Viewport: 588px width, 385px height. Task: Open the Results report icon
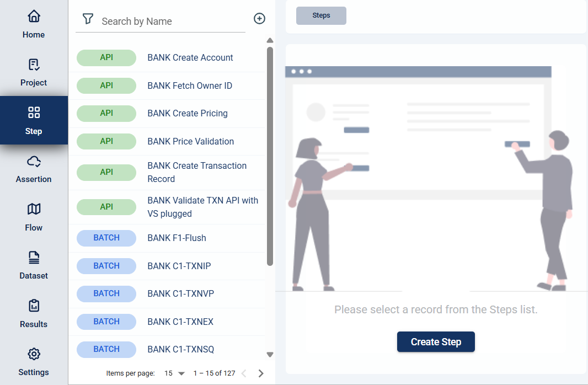[x=34, y=306]
